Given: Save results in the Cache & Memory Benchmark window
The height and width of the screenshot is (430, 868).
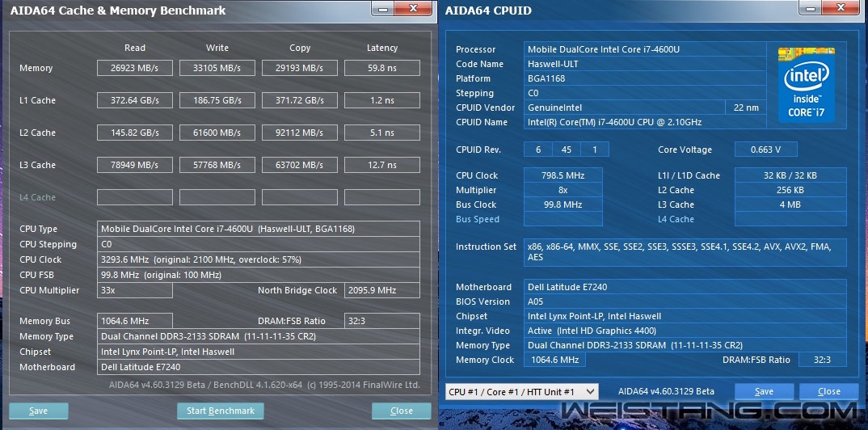Looking at the screenshot, I should tap(39, 411).
